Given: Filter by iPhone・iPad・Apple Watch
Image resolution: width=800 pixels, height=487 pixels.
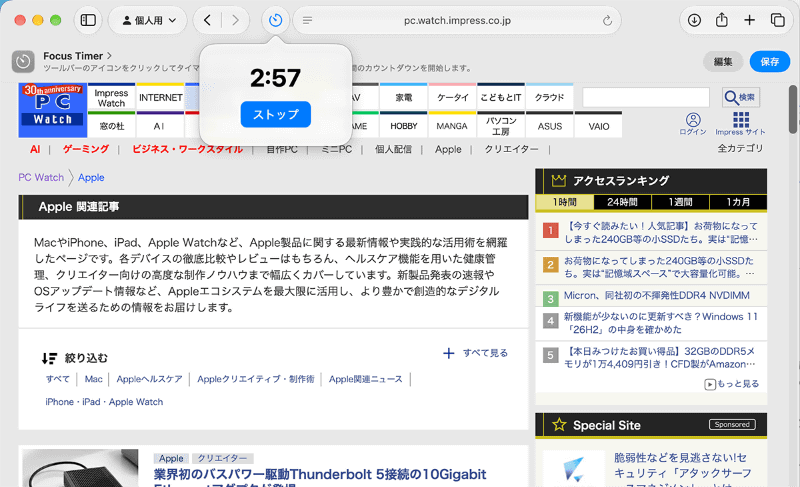Looking at the screenshot, I should (x=104, y=402).
